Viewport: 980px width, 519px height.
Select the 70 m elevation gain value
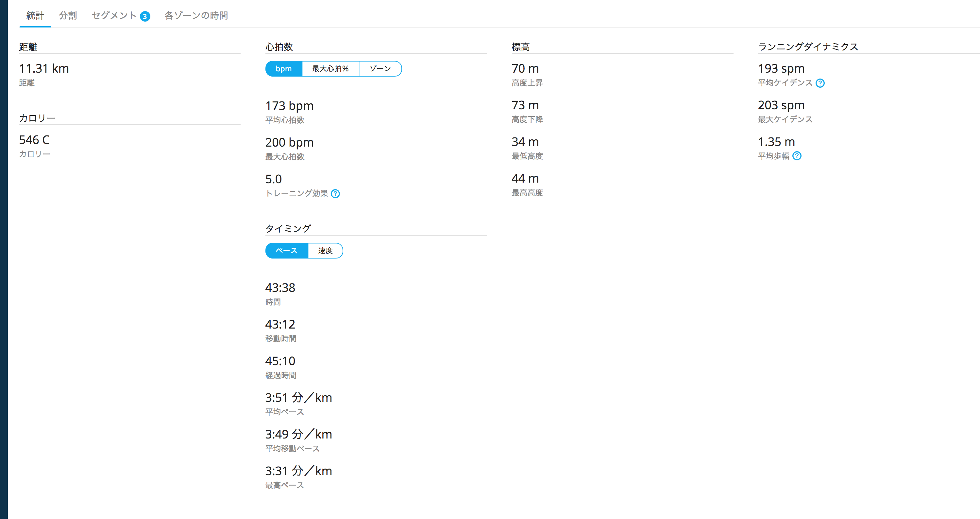tap(525, 68)
